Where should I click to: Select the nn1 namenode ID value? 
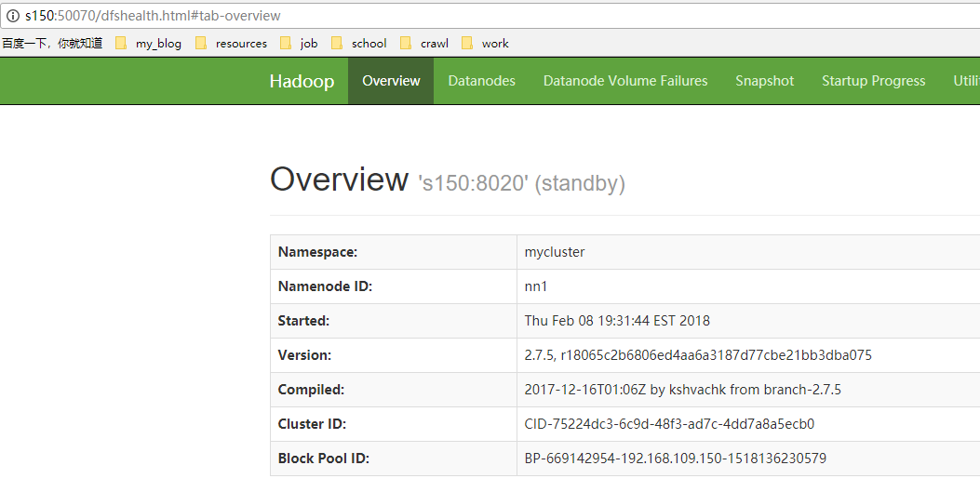pos(536,286)
